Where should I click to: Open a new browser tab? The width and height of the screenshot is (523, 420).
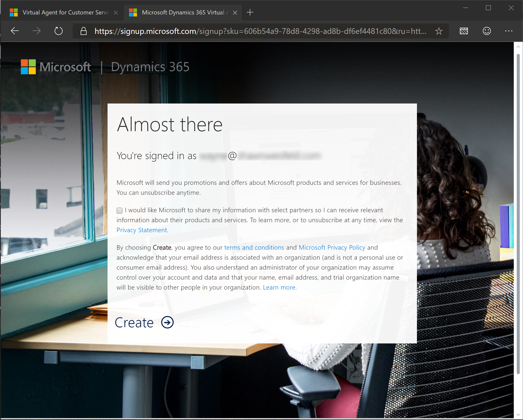click(x=250, y=12)
